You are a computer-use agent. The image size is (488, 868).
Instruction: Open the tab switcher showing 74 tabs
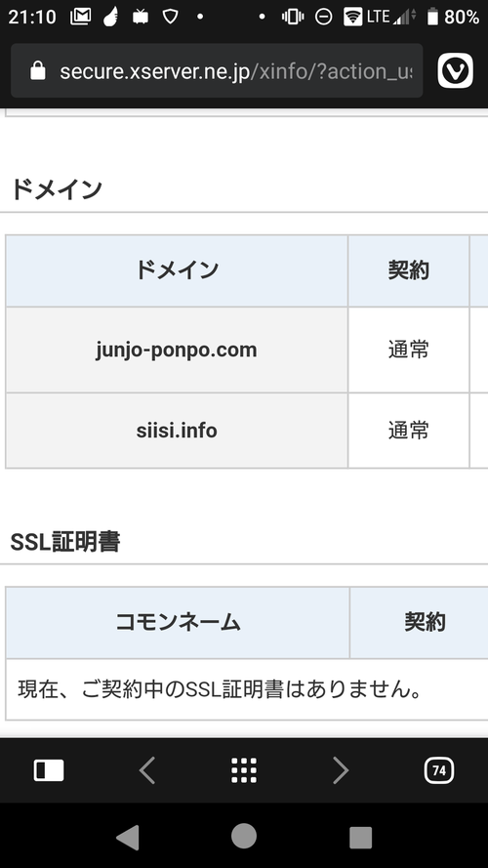pos(439,770)
